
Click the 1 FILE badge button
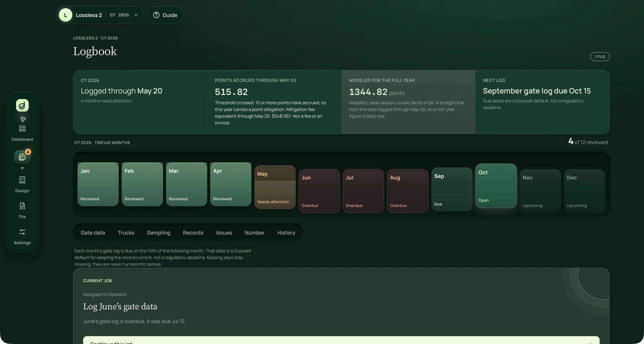point(600,57)
